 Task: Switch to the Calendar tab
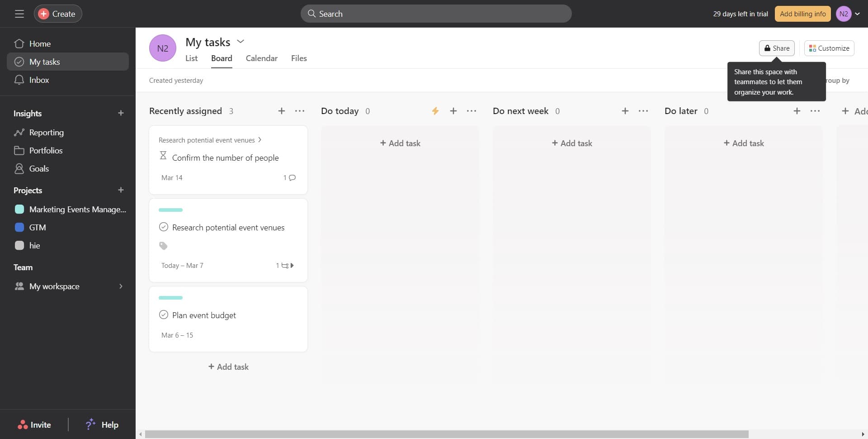(261, 58)
